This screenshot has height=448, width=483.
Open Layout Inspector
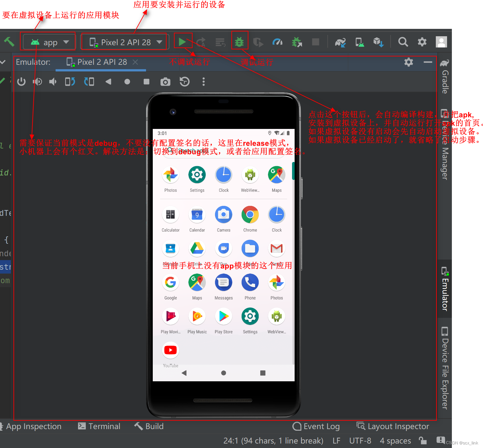click(x=393, y=427)
